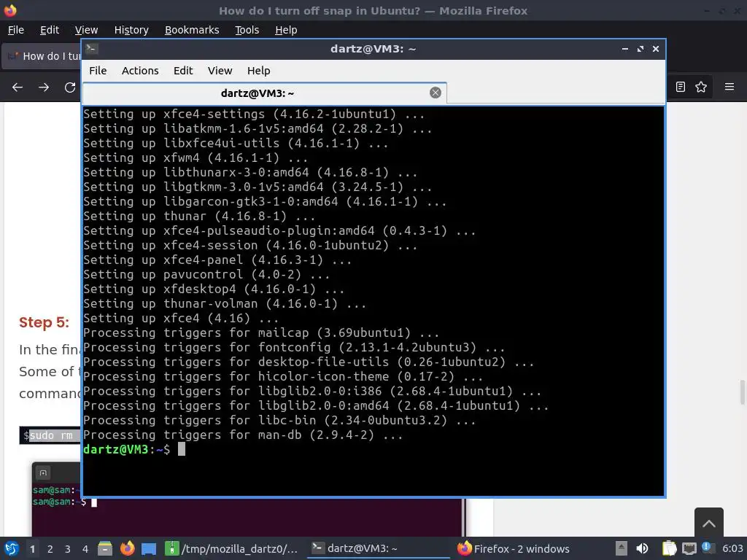
Task: Click the Firefox page vertical scrollbar thumb
Action: pos(742,392)
